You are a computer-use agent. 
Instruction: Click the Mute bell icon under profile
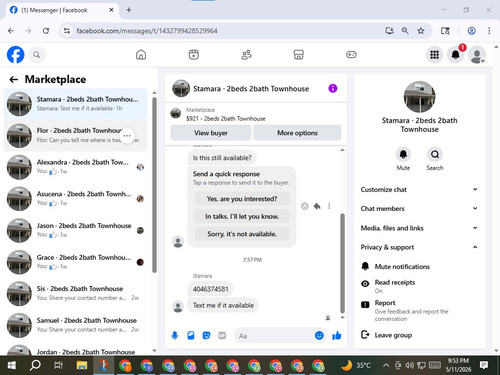(x=403, y=154)
